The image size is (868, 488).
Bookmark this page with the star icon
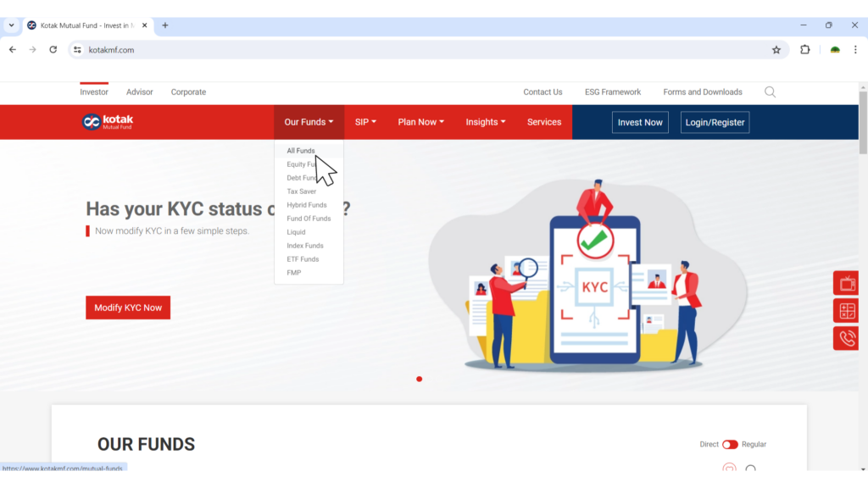(776, 50)
